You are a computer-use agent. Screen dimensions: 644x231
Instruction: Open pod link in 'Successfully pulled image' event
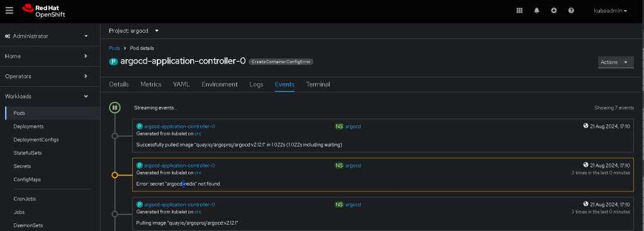179,127
